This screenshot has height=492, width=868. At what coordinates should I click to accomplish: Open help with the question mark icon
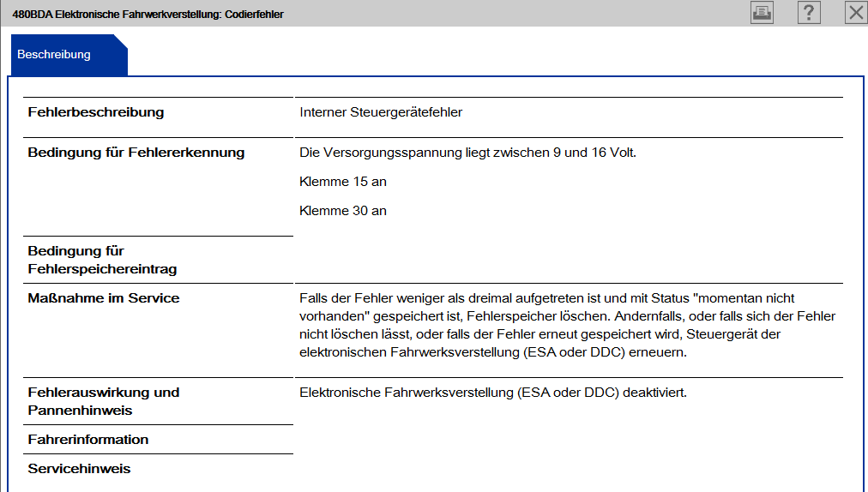click(x=809, y=12)
